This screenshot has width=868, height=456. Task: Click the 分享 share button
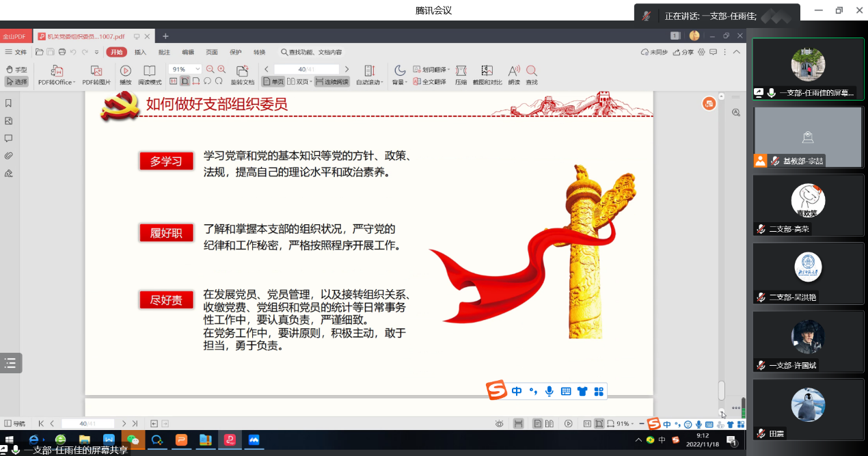tap(683, 52)
